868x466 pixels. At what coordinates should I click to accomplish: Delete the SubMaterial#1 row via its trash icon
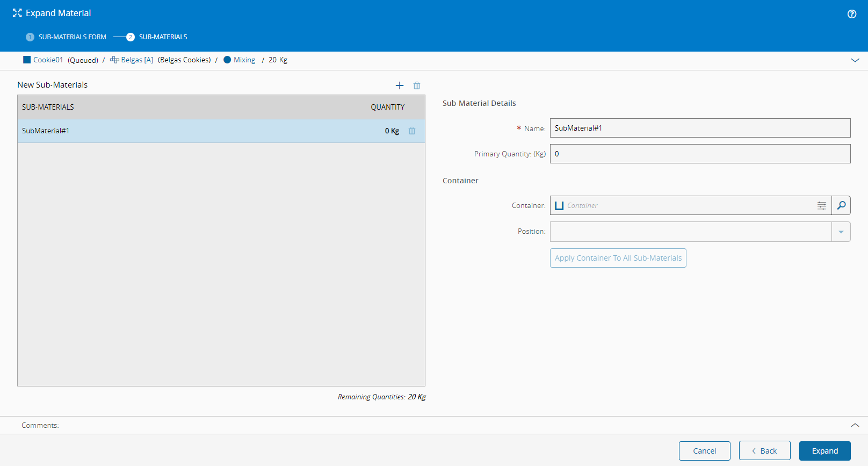(x=412, y=131)
